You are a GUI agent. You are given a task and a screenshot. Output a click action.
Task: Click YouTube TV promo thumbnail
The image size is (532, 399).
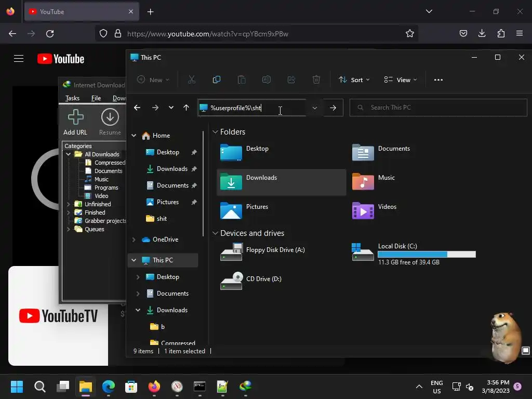tap(58, 316)
